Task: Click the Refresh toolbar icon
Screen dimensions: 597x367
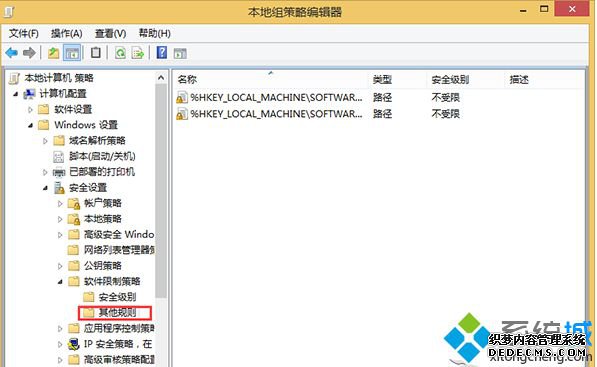Action: click(x=120, y=53)
